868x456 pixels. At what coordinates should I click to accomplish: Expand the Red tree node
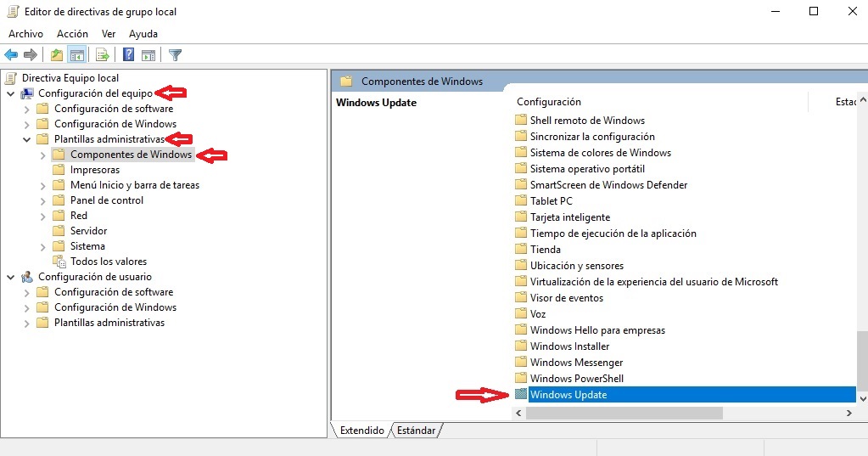pos(42,216)
